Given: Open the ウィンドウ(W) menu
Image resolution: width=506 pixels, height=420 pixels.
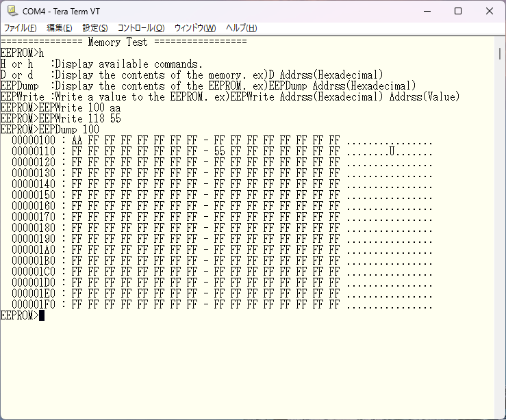Looking at the screenshot, I should [x=195, y=28].
